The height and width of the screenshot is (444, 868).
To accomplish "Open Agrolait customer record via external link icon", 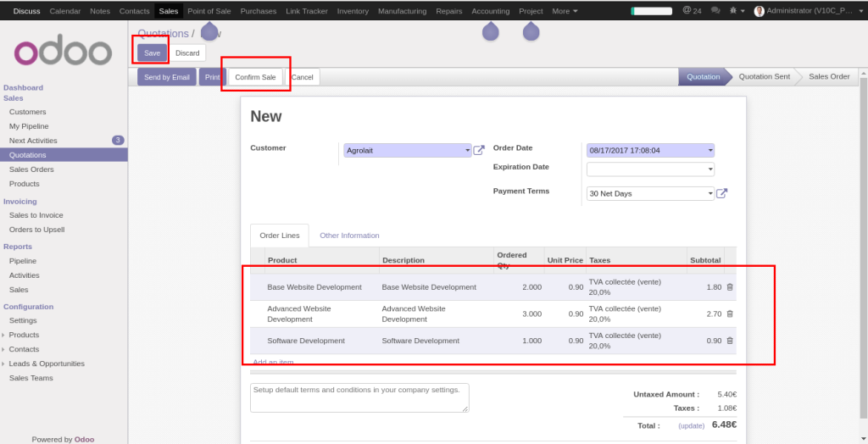I will pos(479,150).
